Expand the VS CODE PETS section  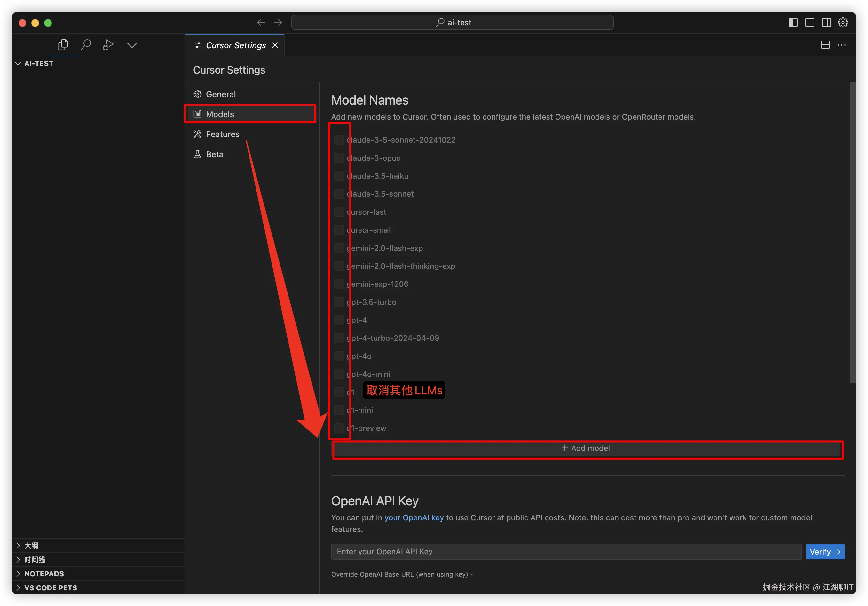coord(50,587)
